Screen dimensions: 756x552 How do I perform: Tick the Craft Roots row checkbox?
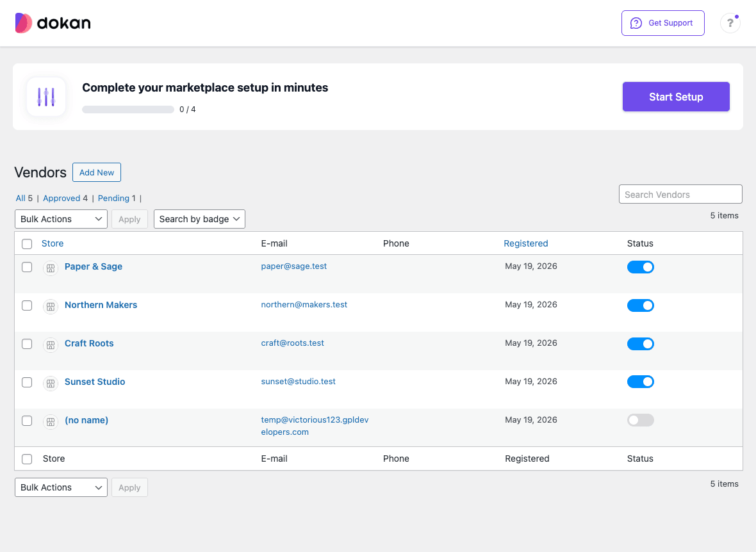(27, 344)
